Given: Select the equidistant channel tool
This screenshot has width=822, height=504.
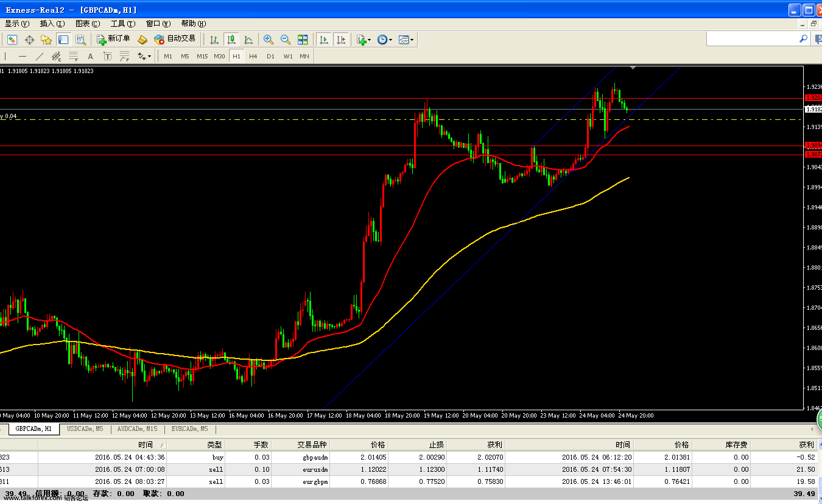Looking at the screenshot, I should [x=57, y=56].
